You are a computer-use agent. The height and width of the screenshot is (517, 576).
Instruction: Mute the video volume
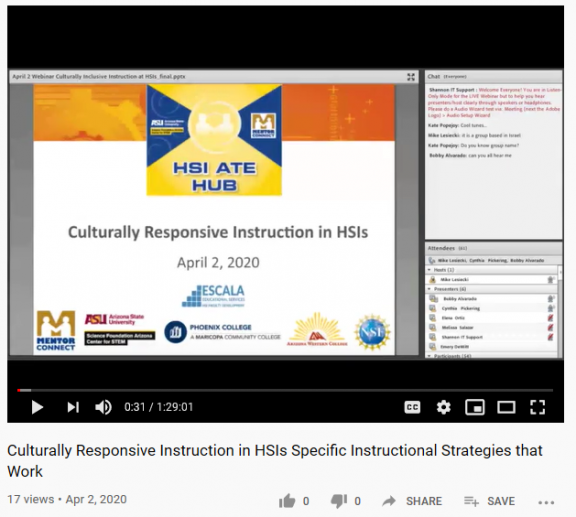(x=103, y=407)
